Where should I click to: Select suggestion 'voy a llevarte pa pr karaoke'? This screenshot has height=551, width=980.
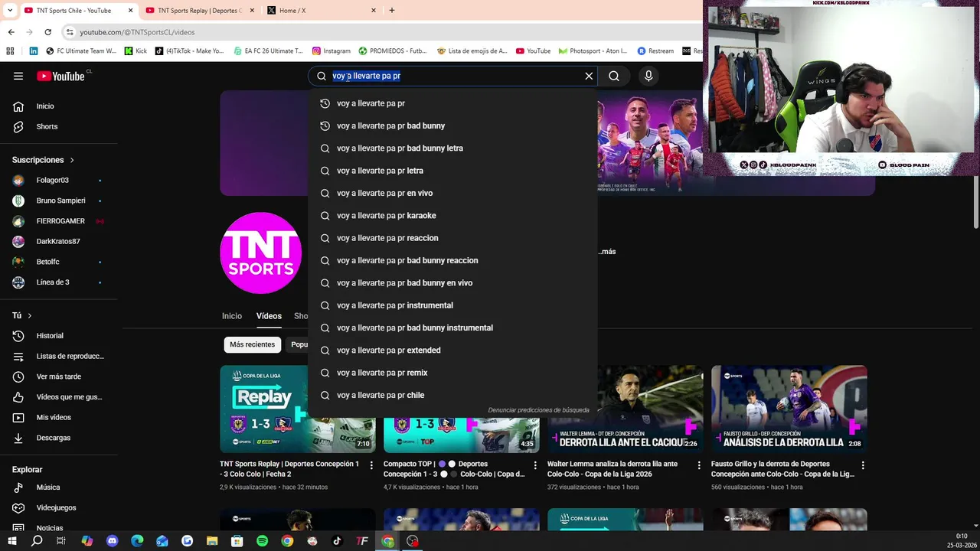(452, 216)
